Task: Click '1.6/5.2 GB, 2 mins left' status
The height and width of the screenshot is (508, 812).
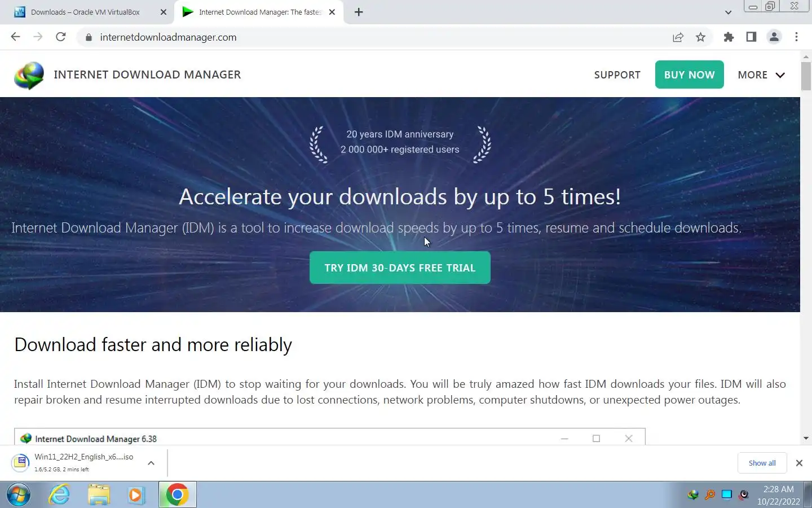Action: (x=61, y=470)
